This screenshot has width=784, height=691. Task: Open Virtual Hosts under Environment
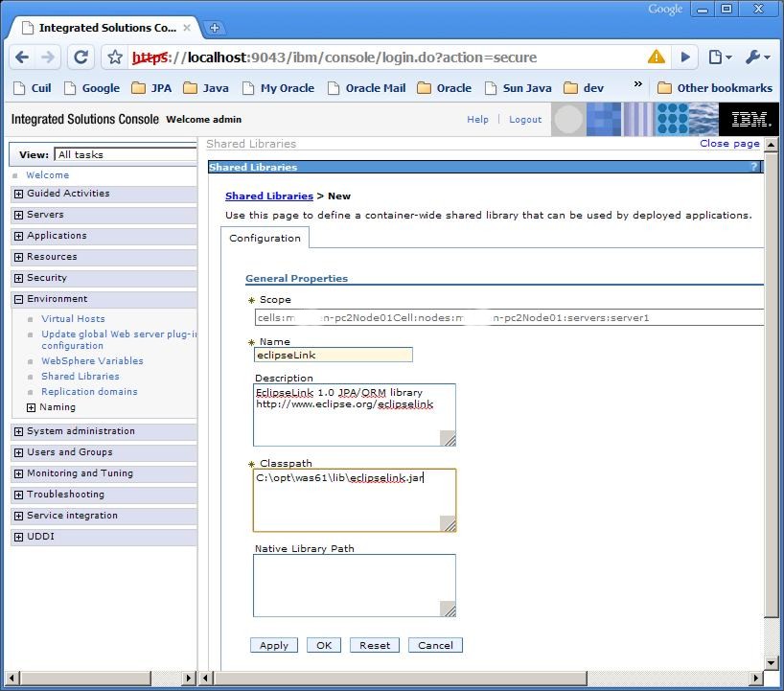pyautogui.click(x=73, y=318)
